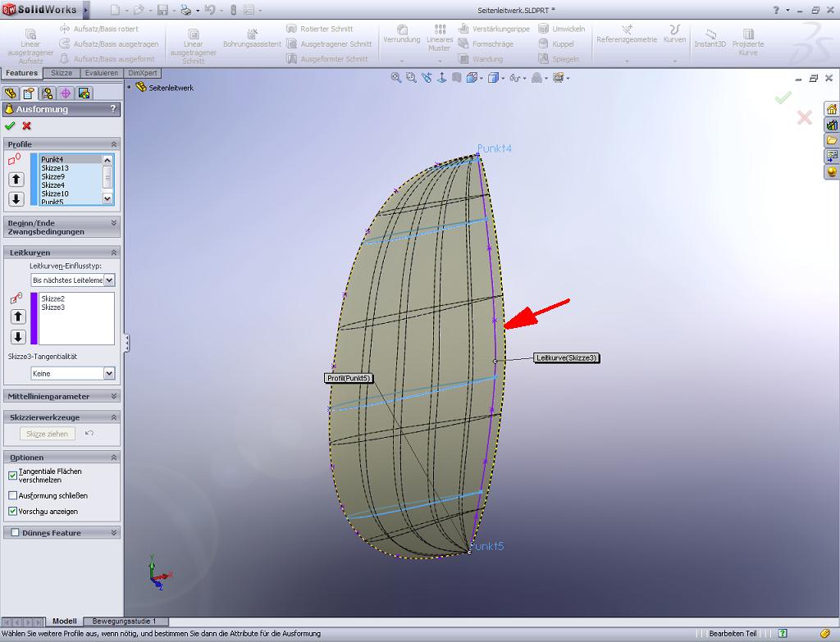Select Skizze2 in the Leitkurven list

52,298
